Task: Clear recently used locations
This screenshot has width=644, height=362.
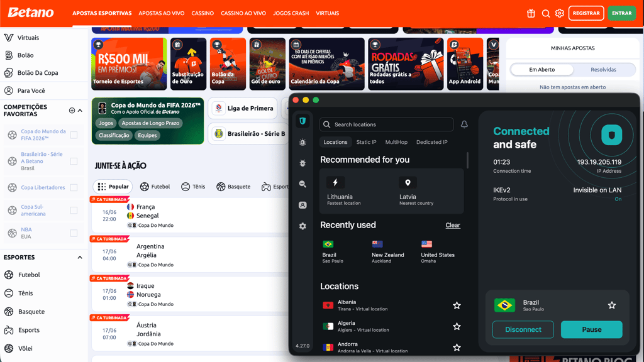Action: pyautogui.click(x=453, y=225)
